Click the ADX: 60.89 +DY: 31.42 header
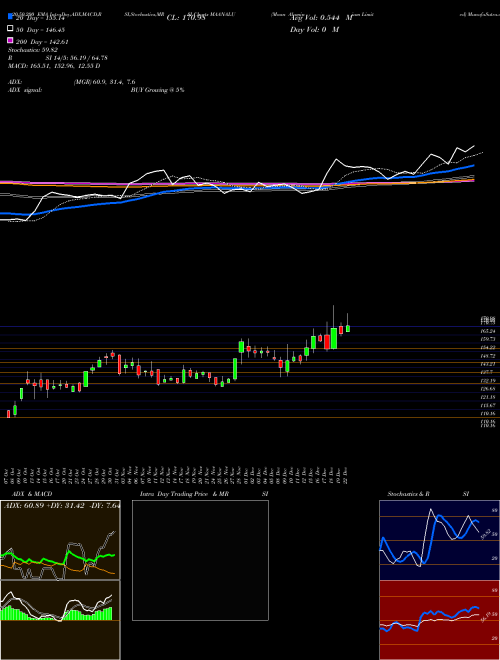 click(62, 505)
